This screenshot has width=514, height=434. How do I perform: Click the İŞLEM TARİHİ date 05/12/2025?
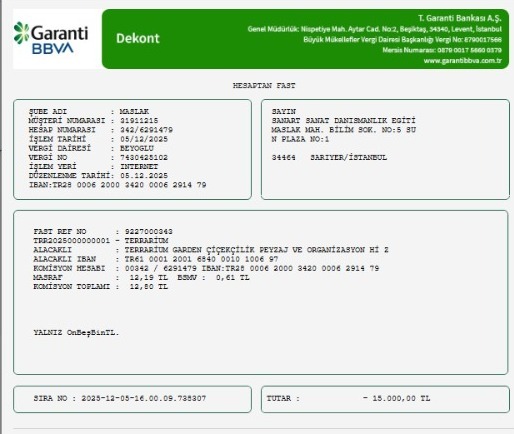pos(144,139)
